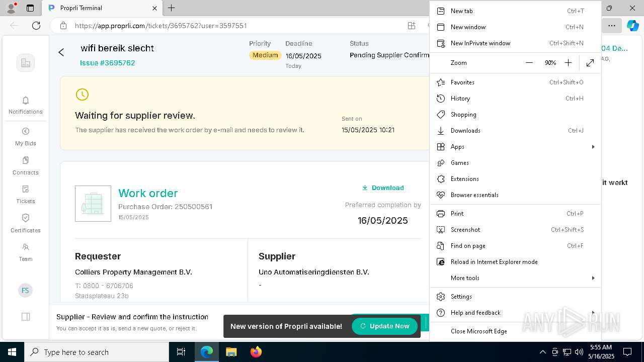This screenshot has width=644, height=362.
Task: Download the work order
Action: coord(383,188)
